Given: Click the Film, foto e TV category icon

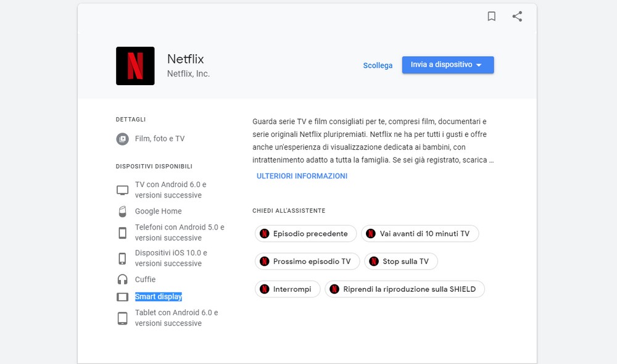Looking at the screenshot, I should click(x=123, y=139).
